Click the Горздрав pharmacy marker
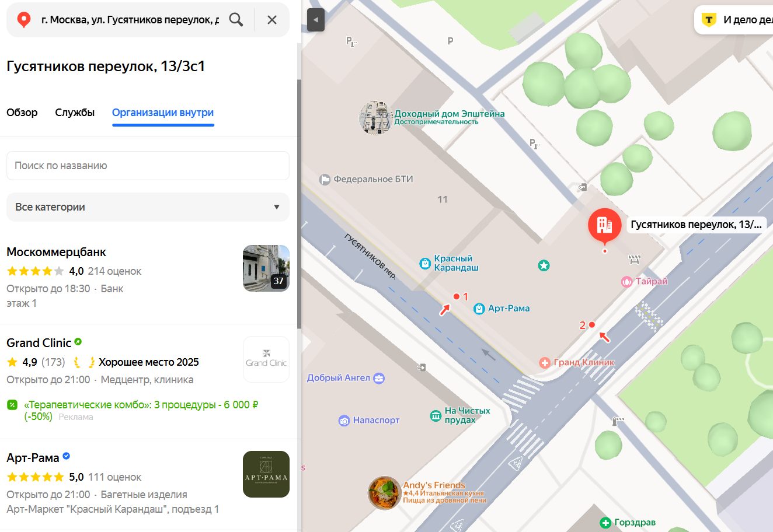773x532 pixels. tap(606, 523)
